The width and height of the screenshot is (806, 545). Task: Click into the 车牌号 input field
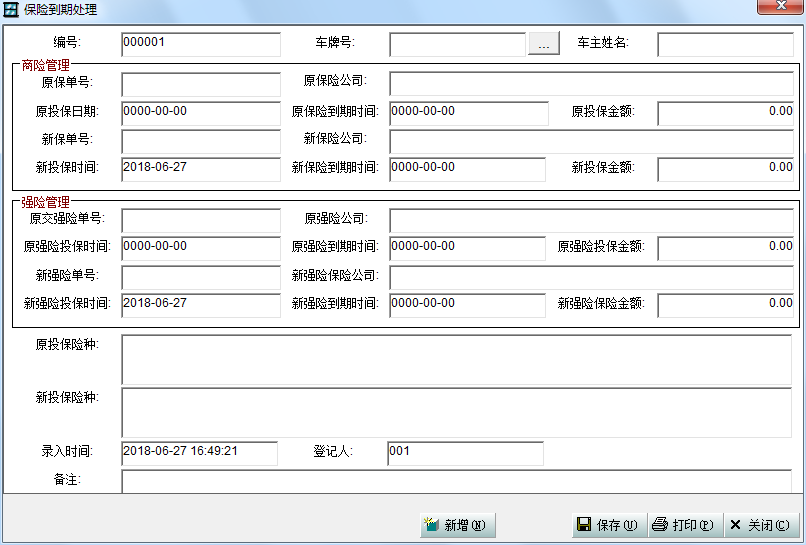point(457,45)
